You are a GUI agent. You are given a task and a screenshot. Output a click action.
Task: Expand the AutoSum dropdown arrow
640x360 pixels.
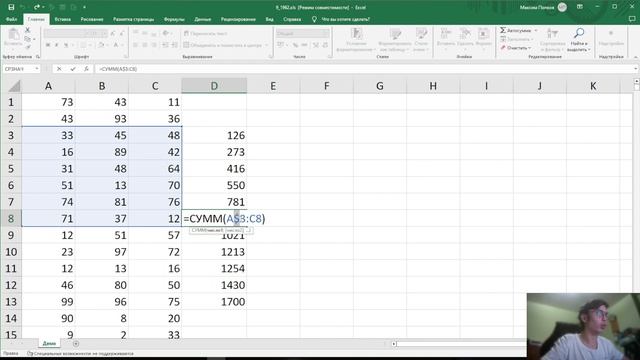point(536,30)
